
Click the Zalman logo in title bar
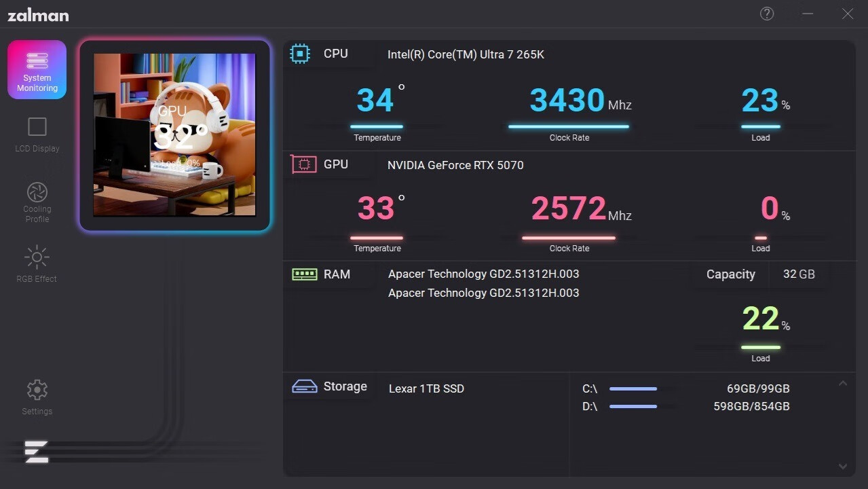(38, 15)
